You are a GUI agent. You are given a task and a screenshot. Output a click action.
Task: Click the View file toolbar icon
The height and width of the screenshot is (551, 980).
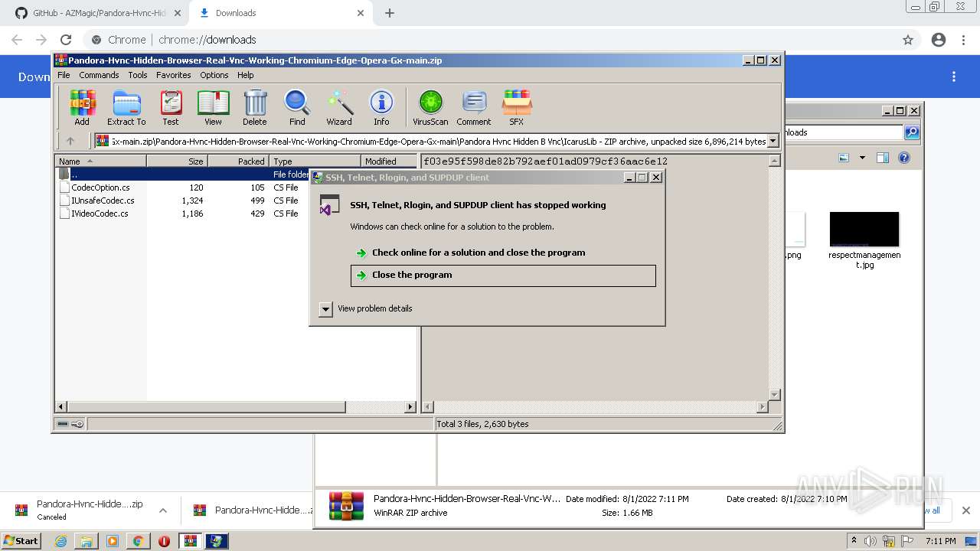[x=213, y=108]
